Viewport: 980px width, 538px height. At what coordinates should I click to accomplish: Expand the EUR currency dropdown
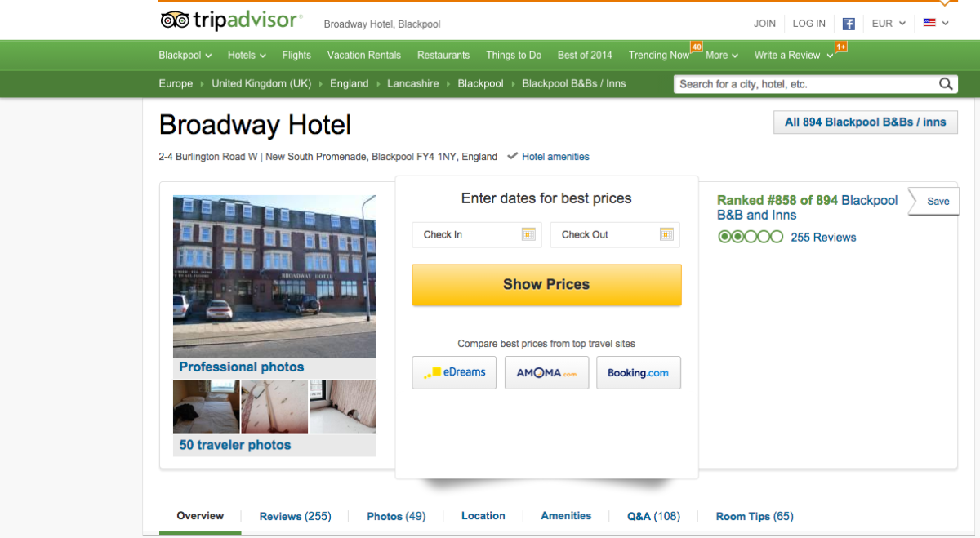click(x=889, y=24)
